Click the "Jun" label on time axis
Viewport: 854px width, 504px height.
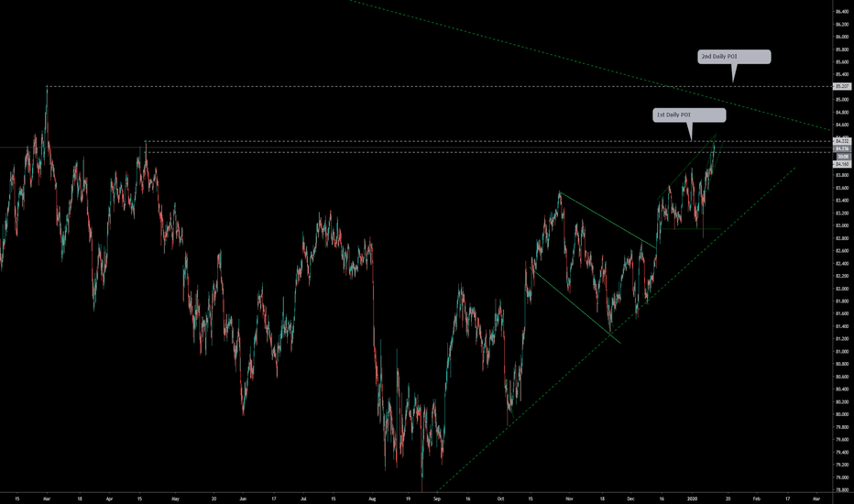coord(242,498)
